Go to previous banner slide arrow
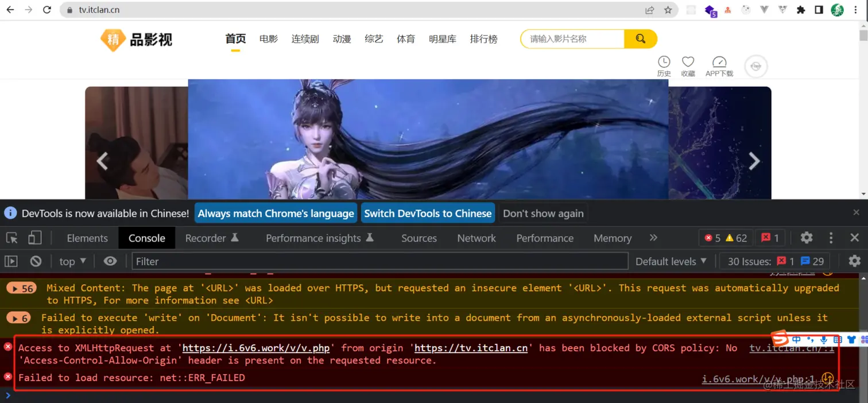Viewport: 868px width, 403px height. tap(102, 161)
